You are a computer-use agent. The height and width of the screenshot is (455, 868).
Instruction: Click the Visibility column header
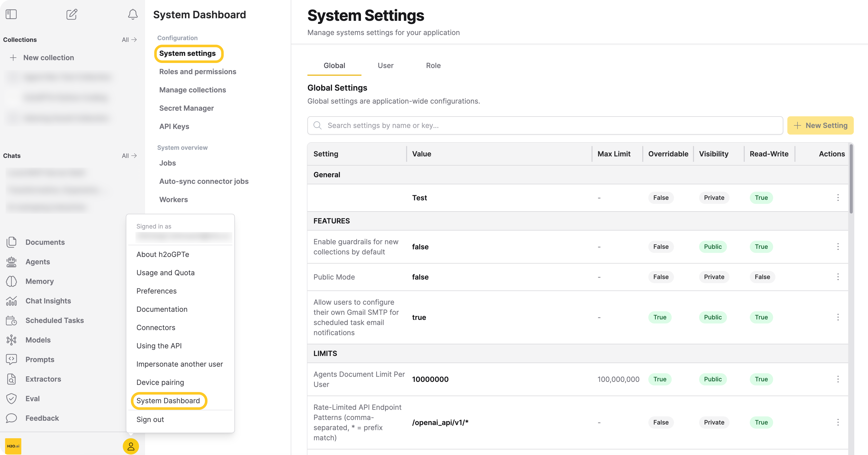713,154
